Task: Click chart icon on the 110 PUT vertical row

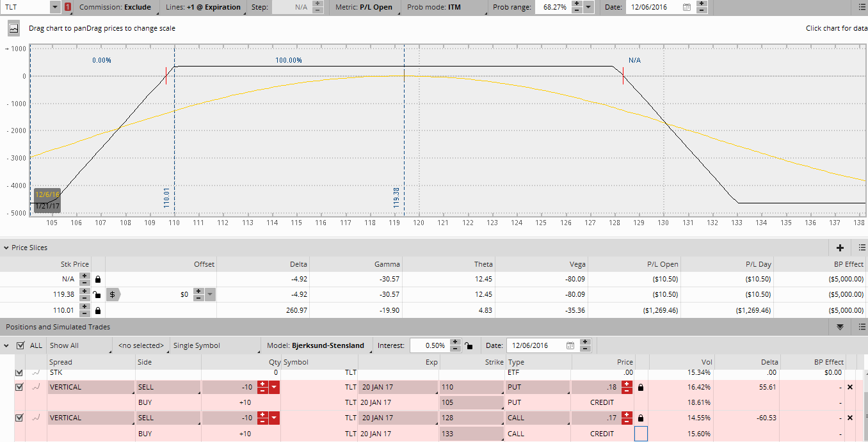Action: point(36,387)
